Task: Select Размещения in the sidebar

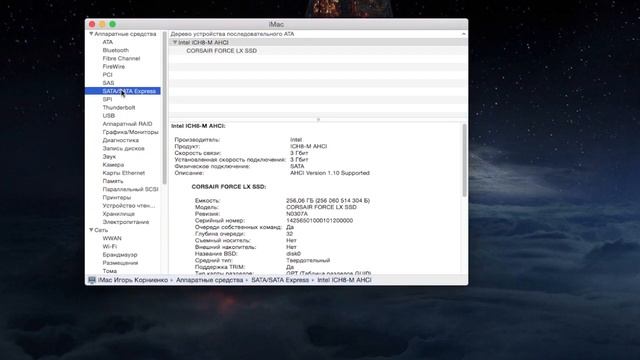Action: (120, 262)
